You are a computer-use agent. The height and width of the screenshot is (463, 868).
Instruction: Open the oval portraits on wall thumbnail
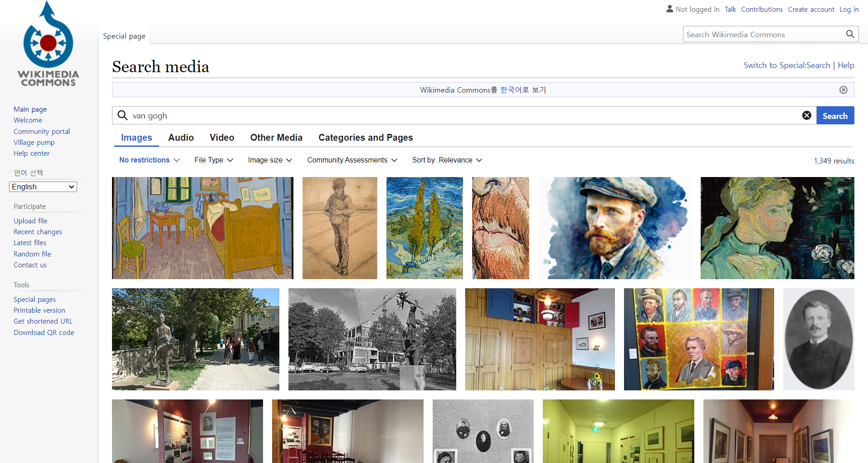[483, 431]
